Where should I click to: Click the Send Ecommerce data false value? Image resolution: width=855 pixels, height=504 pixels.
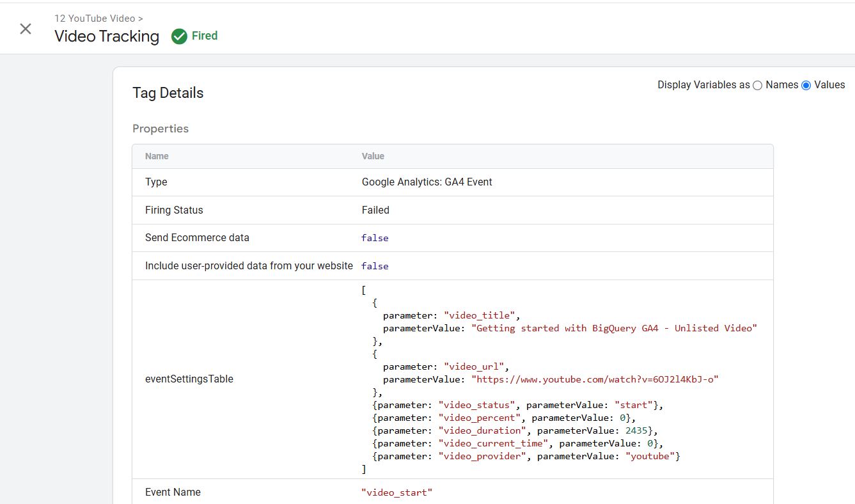pos(375,238)
